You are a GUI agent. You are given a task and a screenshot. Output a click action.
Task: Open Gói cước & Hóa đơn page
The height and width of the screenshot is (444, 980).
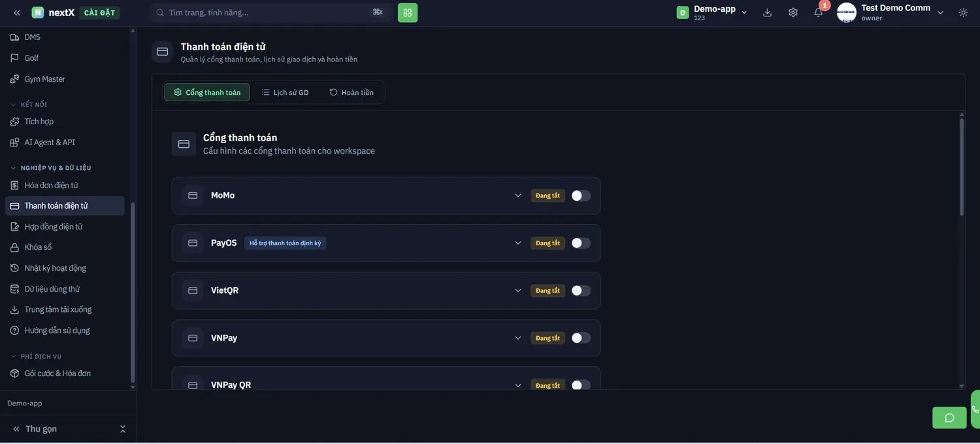(x=65, y=373)
